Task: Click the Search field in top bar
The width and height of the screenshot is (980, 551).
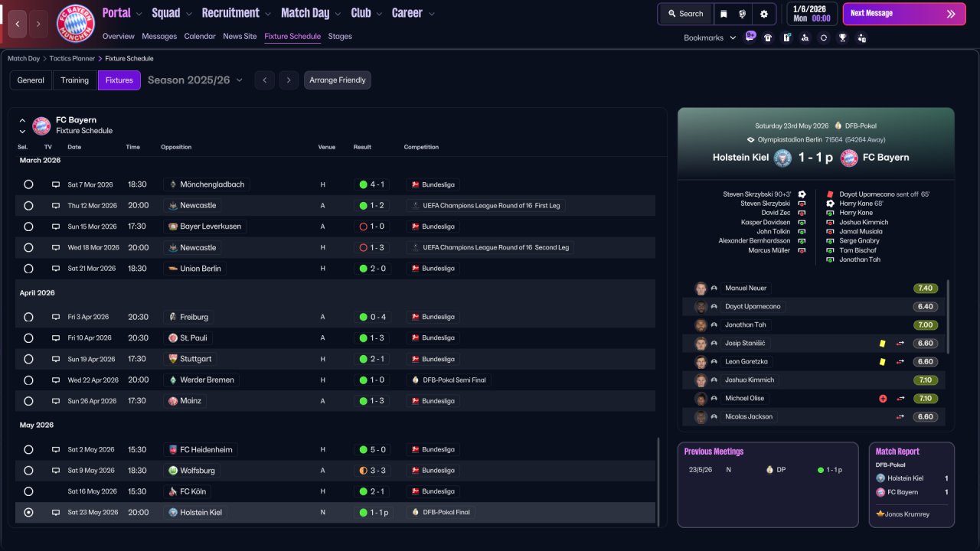Action: [x=685, y=14]
